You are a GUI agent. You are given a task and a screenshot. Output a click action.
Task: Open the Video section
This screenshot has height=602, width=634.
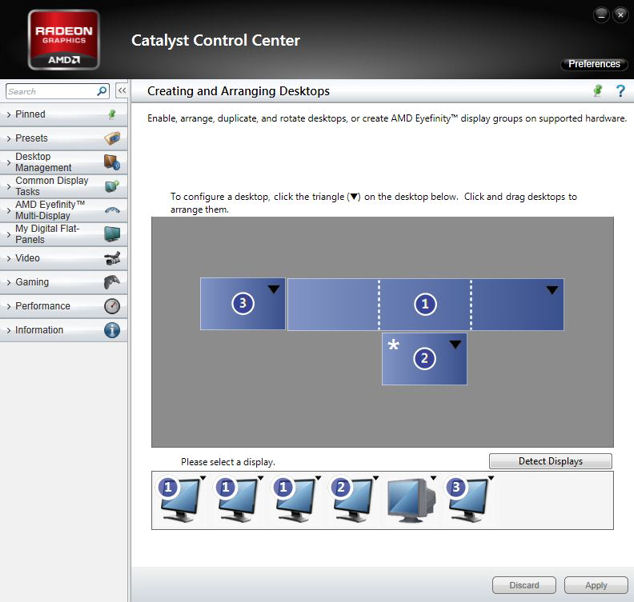[x=63, y=258]
